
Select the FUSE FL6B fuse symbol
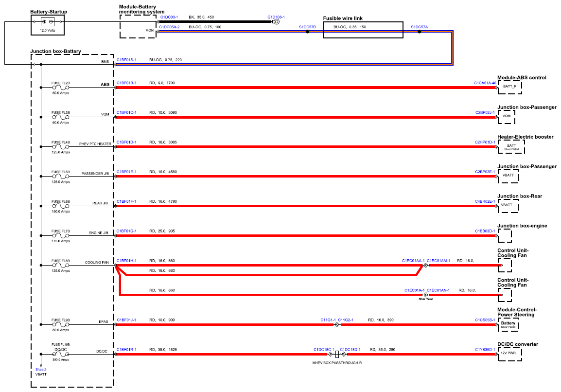[60, 206]
